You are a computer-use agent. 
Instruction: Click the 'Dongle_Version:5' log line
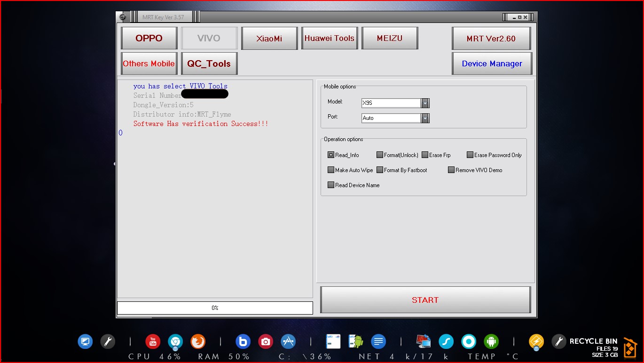click(x=163, y=105)
